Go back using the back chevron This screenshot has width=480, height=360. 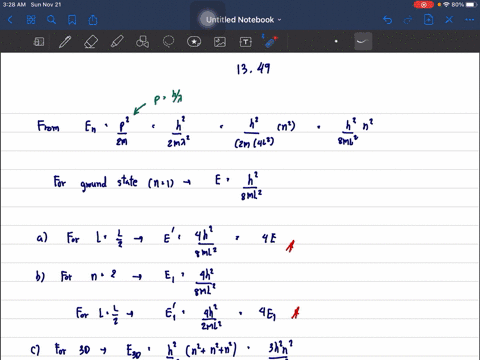pos(10,20)
